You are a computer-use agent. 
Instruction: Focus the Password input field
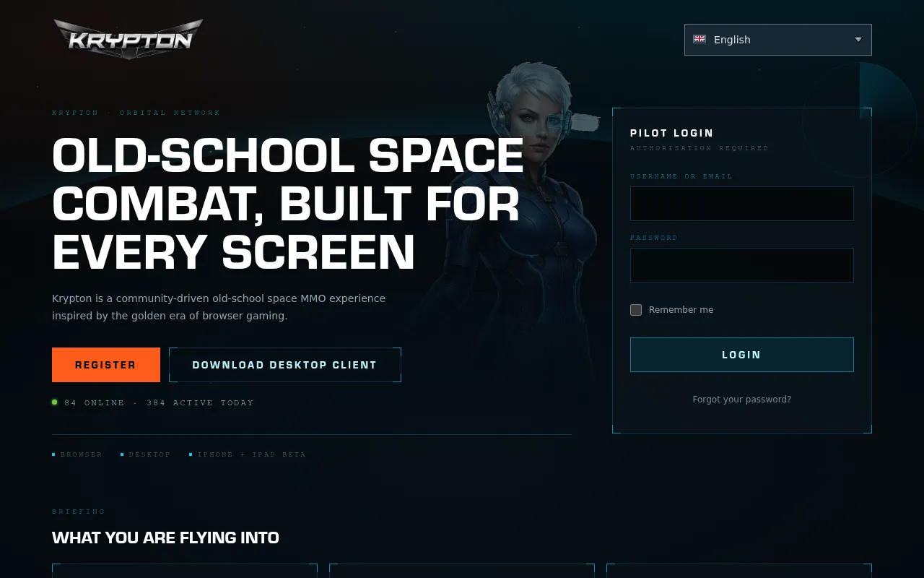(741, 265)
